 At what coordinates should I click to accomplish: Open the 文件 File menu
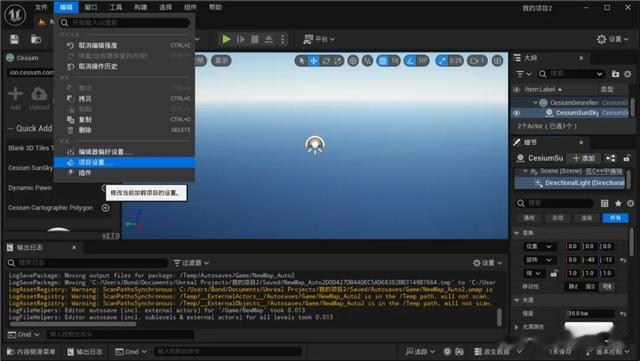(41, 7)
